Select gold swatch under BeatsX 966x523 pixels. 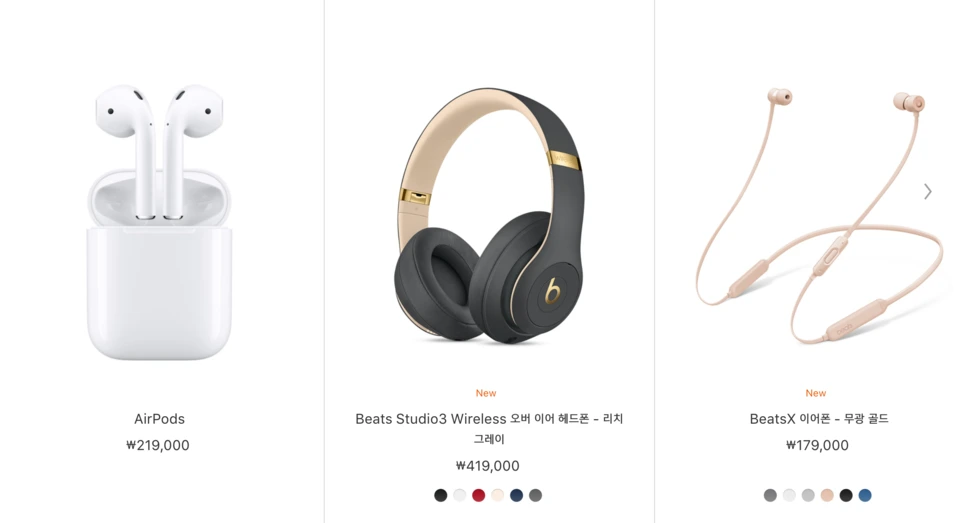coord(827,495)
